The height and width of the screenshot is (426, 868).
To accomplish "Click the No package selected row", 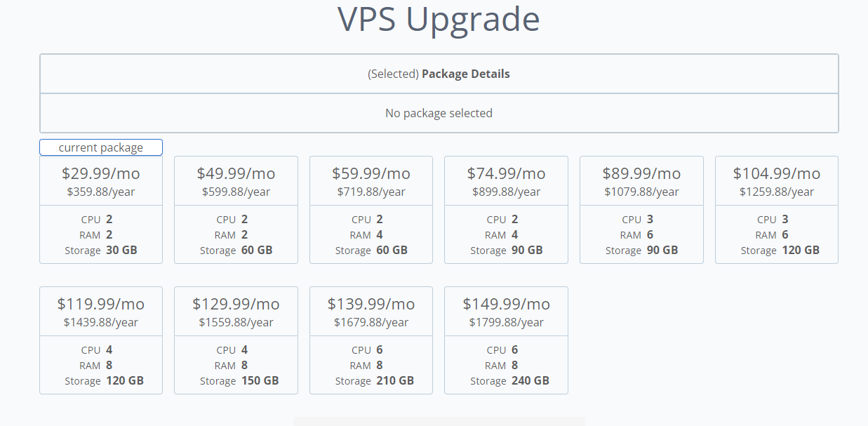I will 439,113.
